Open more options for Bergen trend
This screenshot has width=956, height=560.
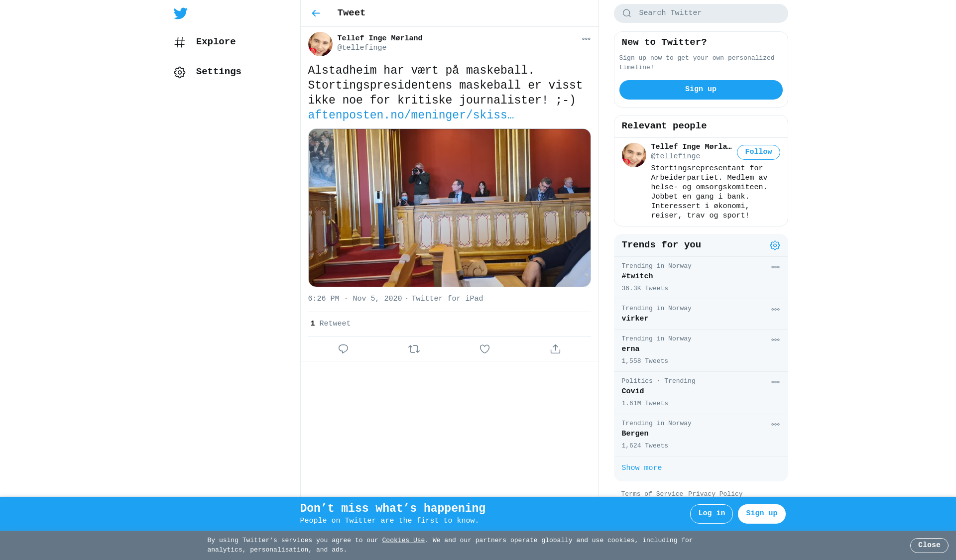[775, 425]
